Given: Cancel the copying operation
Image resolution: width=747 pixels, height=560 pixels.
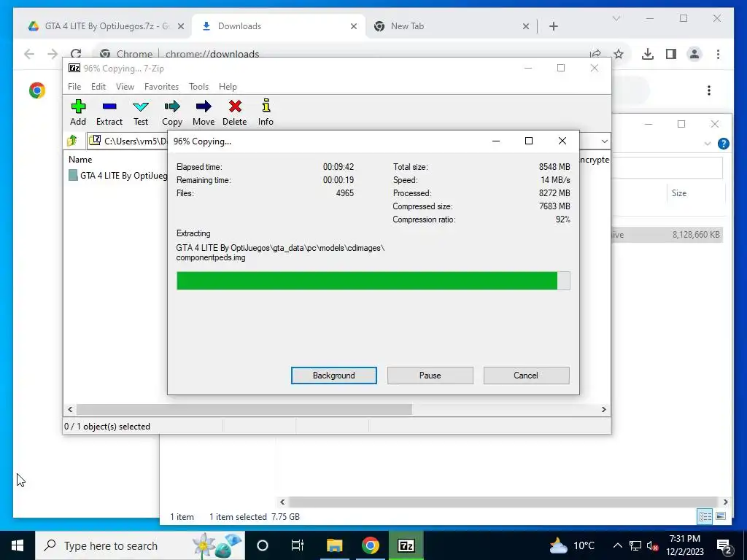Looking at the screenshot, I should [526, 376].
